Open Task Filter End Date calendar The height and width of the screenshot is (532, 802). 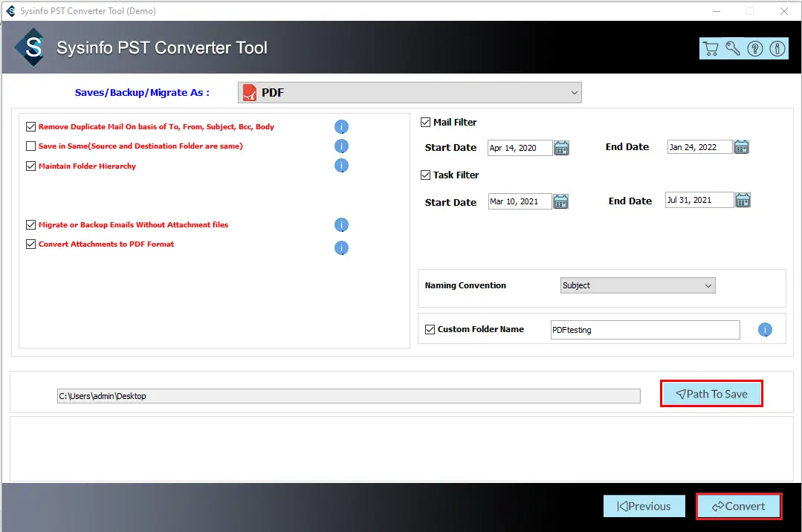click(x=743, y=200)
